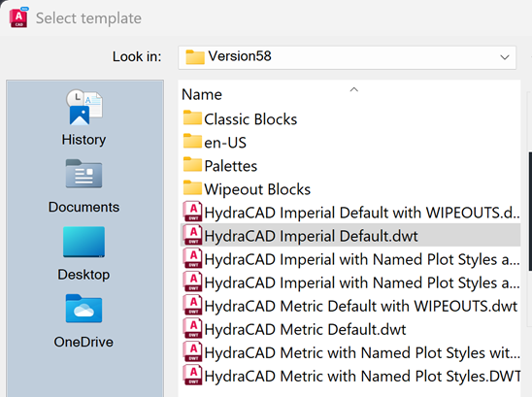Open the Wipeout Blocks folder
Image resolution: width=532 pixels, height=397 pixels.
point(247,189)
